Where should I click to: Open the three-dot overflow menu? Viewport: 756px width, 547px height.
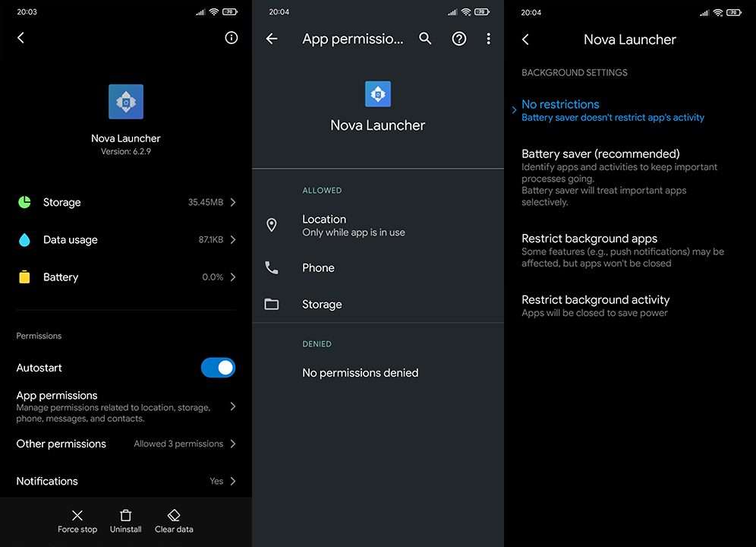click(x=488, y=39)
